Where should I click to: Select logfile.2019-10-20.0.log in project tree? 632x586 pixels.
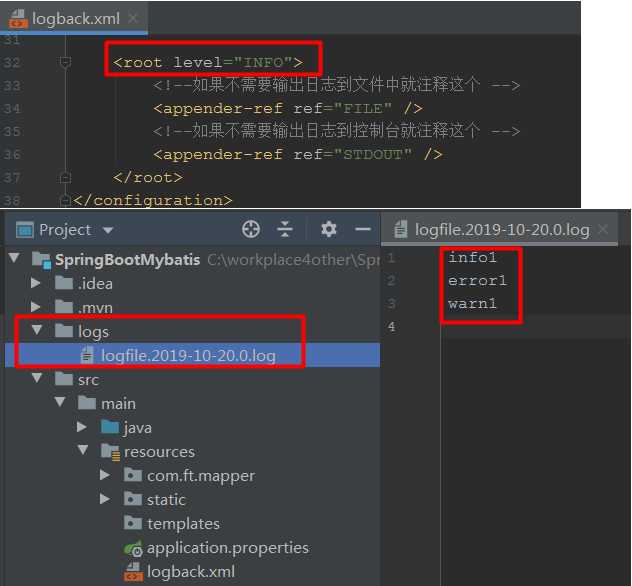click(x=188, y=356)
